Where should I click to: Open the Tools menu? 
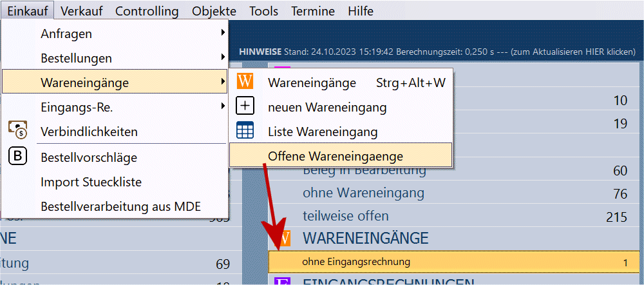coord(263,11)
